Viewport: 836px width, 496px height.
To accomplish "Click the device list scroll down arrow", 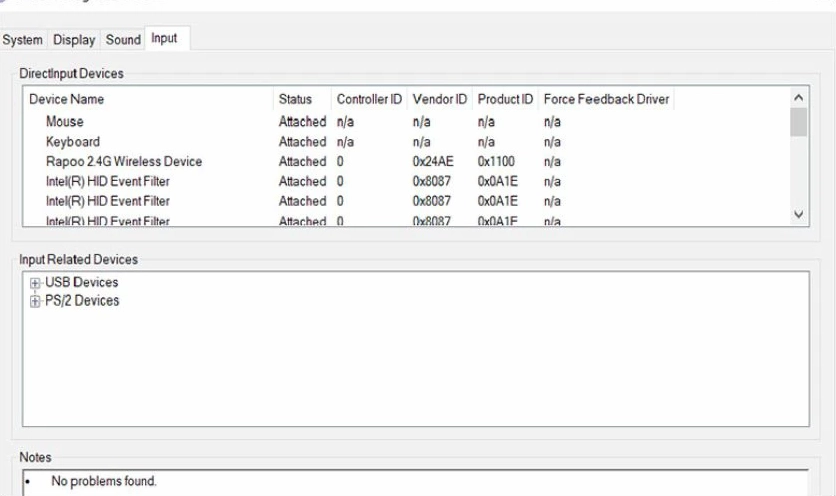I will click(798, 214).
